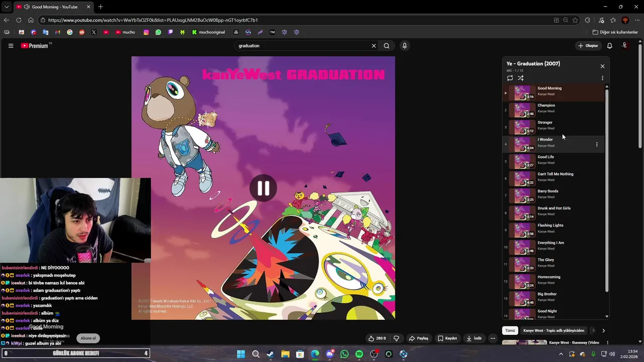Go to YouTube Premium home logo
This screenshot has height=362, width=644.
pos(35,46)
